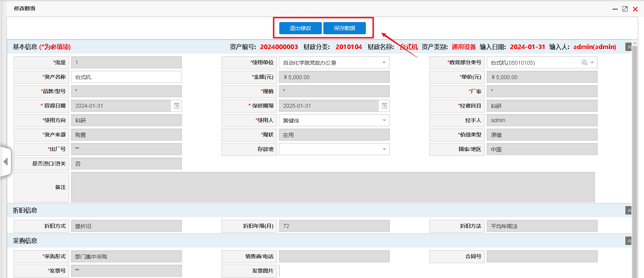Open the 保修期限 calendar picker icon
This screenshot has height=278, width=644.
385,106
